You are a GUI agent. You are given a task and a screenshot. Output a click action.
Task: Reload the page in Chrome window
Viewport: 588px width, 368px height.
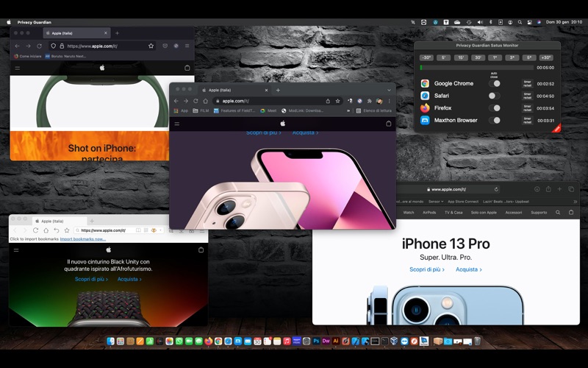coord(196,101)
